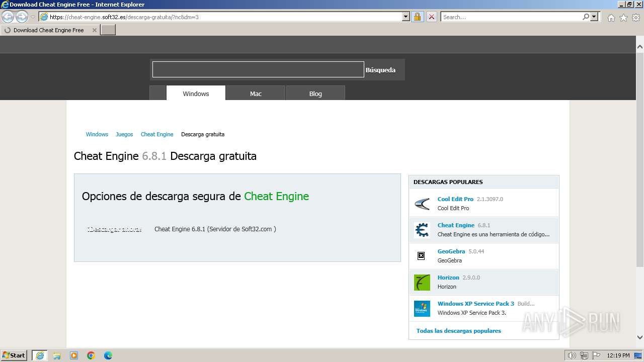The image size is (644, 362).
Task: Click the 12:19 PM clock
Action: tap(618, 355)
